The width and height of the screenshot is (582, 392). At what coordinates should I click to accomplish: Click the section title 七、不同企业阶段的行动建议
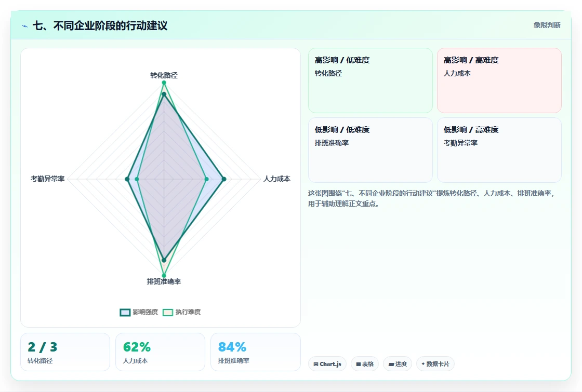[100, 25]
